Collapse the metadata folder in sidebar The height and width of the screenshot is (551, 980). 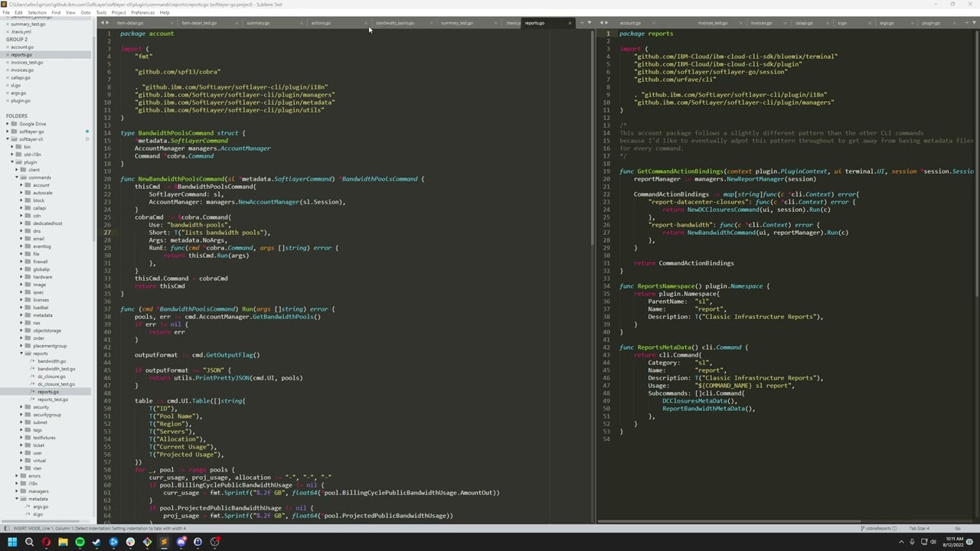click(17, 498)
